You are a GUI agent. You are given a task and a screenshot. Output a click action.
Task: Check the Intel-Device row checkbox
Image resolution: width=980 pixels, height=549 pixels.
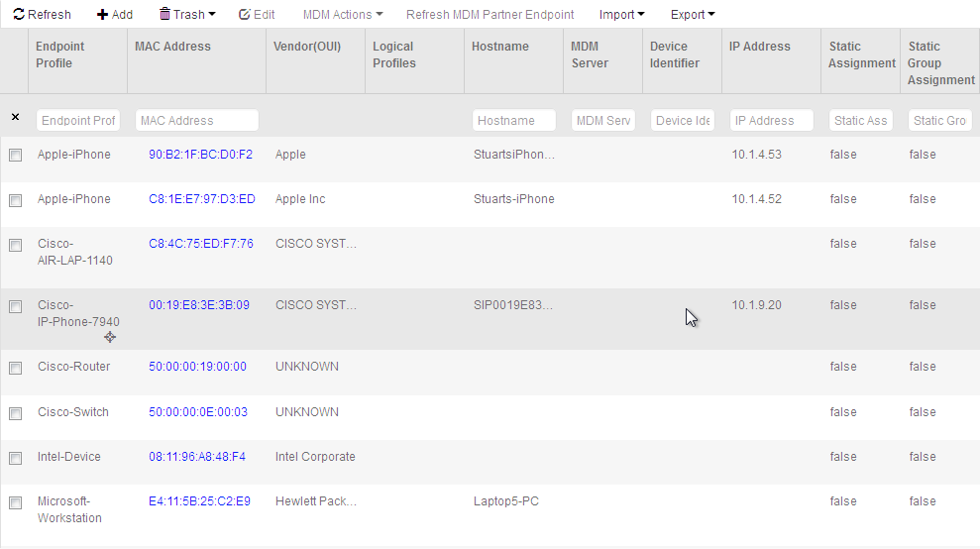[15, 458]
